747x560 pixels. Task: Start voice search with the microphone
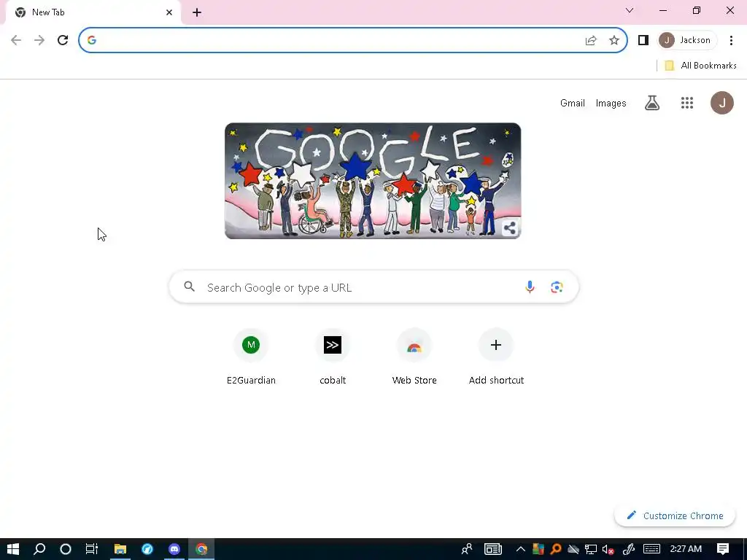click(x=530, y=287)
